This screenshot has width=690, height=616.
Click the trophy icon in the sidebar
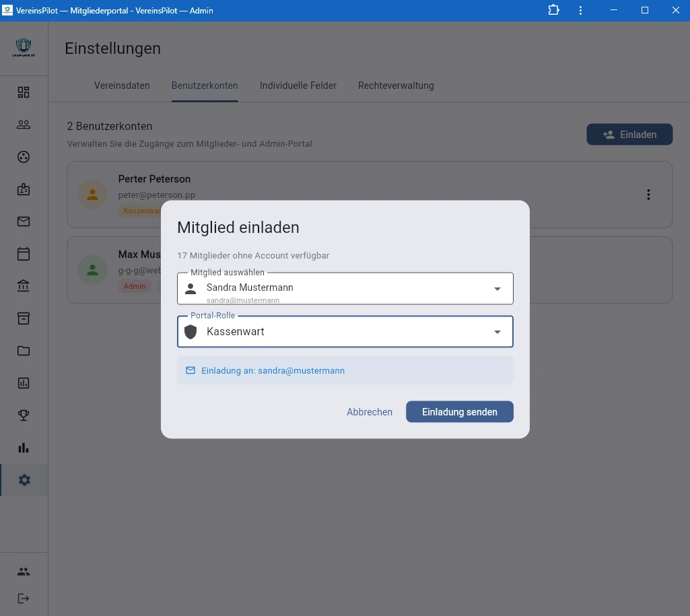pyautogui.click(x=24, y=415)
